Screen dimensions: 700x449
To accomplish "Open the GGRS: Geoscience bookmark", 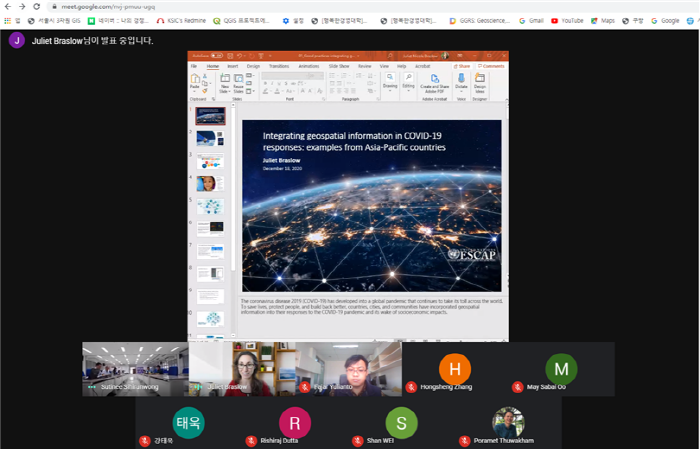I will coord(479,21).
